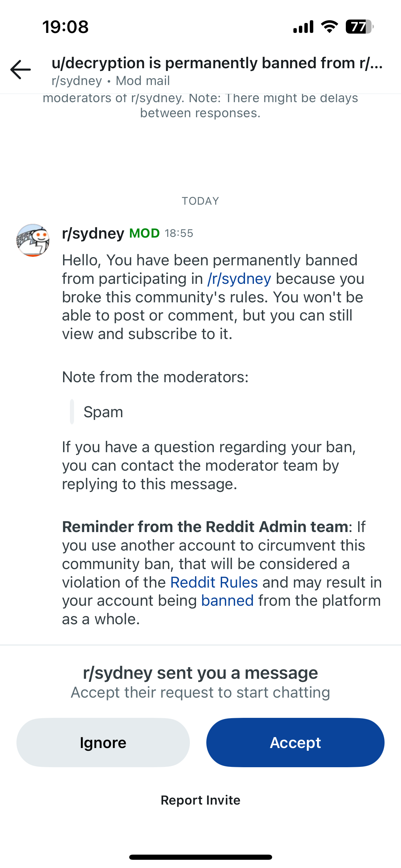This screenshot has width=401, height=868.
Task: Tap the r/sydney sender name
Action: (93, 233)
